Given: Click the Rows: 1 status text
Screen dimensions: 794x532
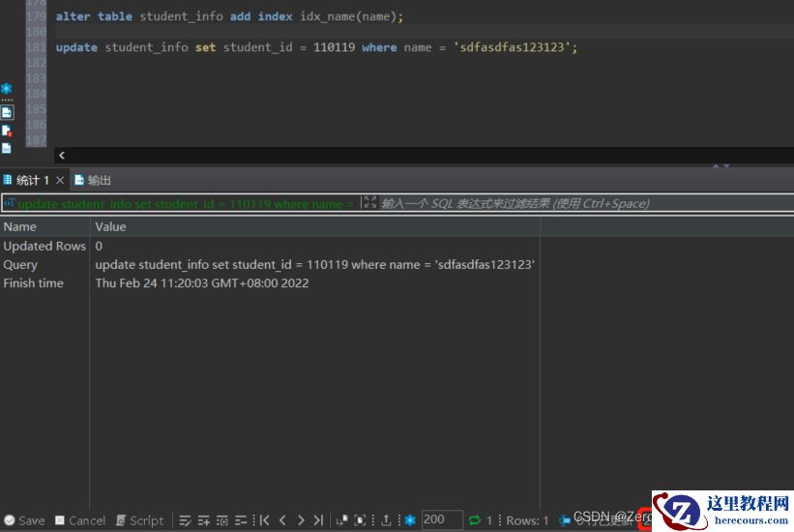Looking at the screenshot, I should pos(527,520).
